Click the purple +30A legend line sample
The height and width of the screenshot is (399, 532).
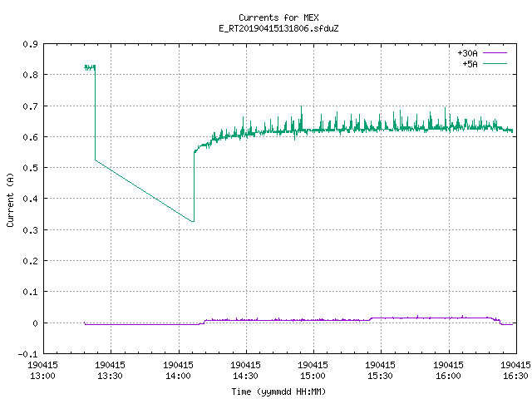495,53
